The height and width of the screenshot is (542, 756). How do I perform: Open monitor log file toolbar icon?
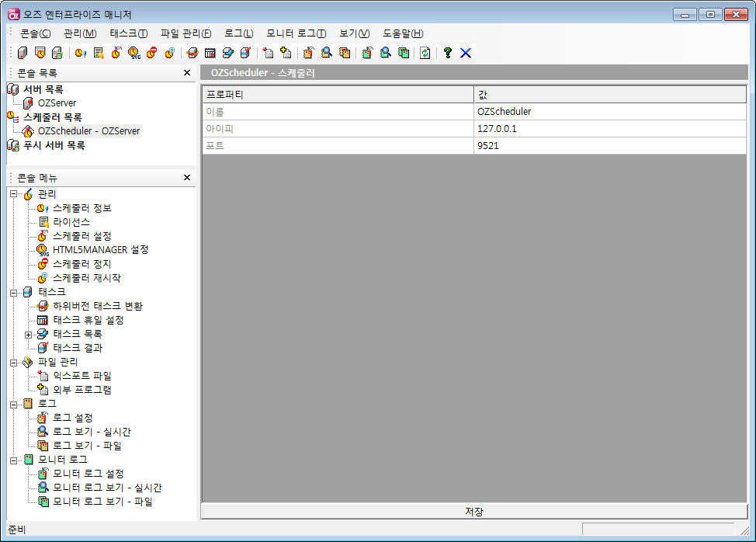403,53
